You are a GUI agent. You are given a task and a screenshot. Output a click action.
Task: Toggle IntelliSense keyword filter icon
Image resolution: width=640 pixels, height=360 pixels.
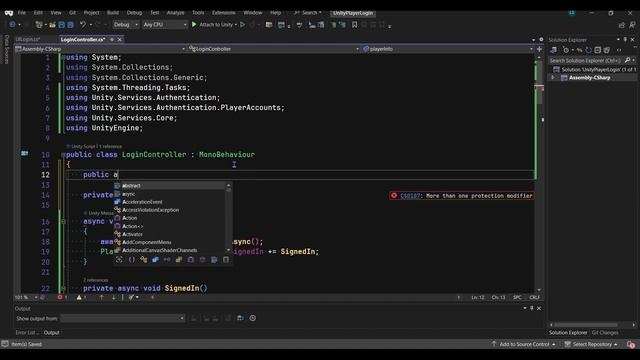click(214, 260)
